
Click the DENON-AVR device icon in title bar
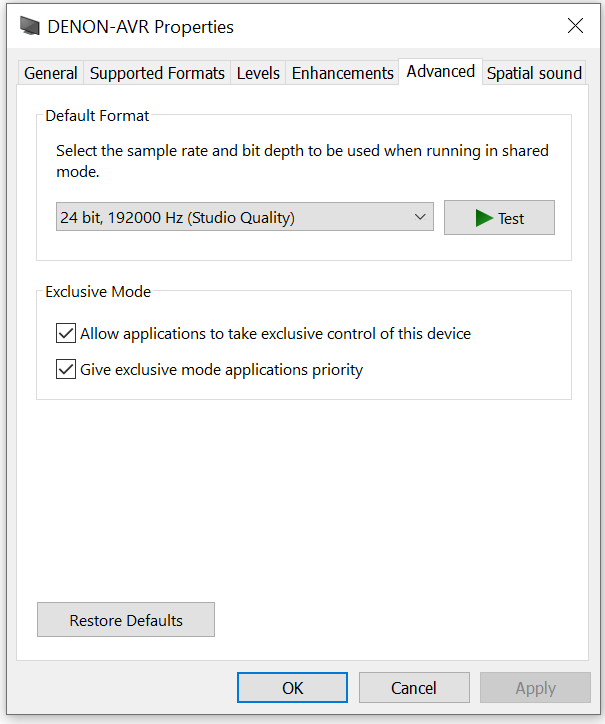coord(30,26)
